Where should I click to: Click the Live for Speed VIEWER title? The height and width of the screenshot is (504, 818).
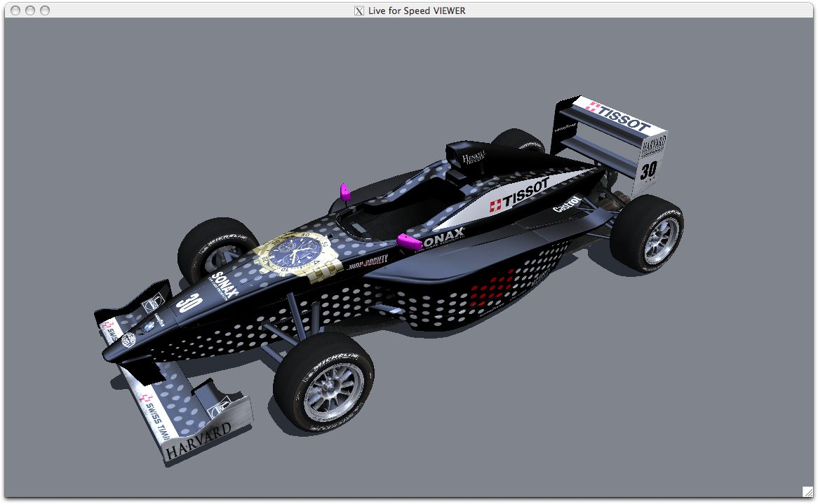[x=417, y=11]
